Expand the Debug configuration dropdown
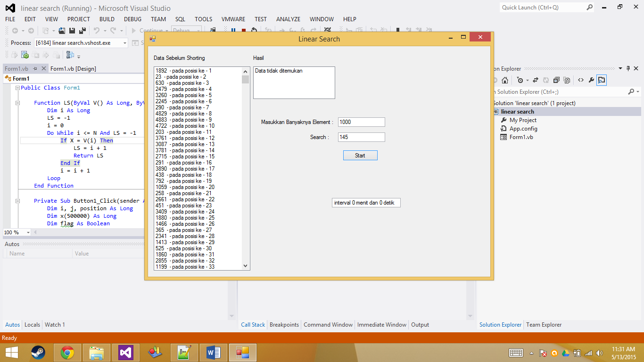Image resolution: width=644 pixels, height=362 pixels. [x=198, y=30]
